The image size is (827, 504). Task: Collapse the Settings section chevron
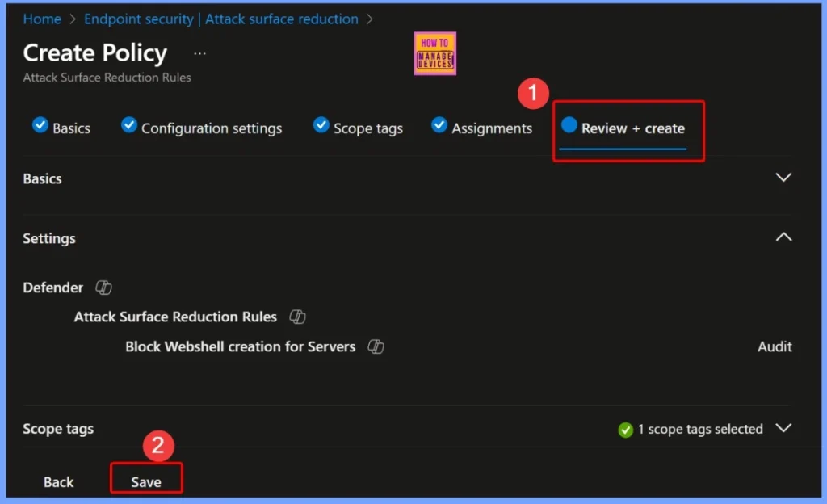click(x=783, y=237)
